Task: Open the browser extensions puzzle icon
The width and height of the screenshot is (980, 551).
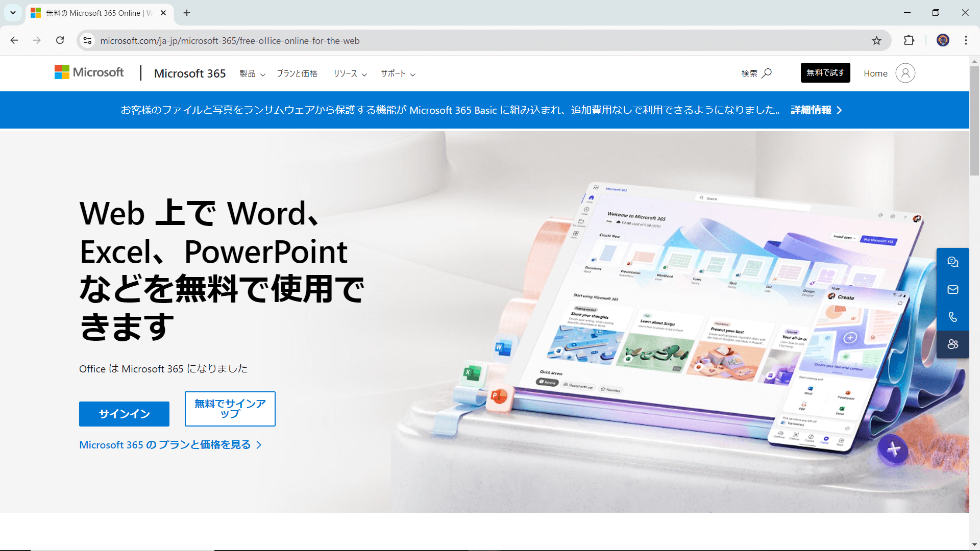Action: pos(909,40)
